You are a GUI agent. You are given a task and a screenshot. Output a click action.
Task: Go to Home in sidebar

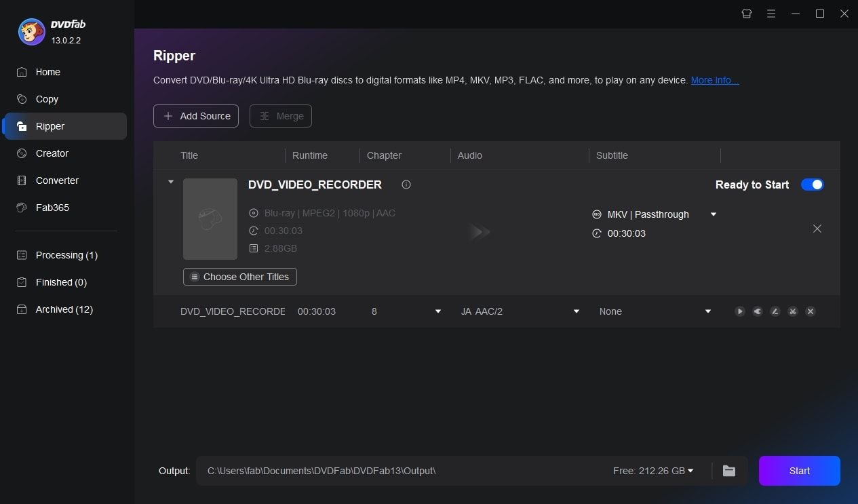pos(65,72)
